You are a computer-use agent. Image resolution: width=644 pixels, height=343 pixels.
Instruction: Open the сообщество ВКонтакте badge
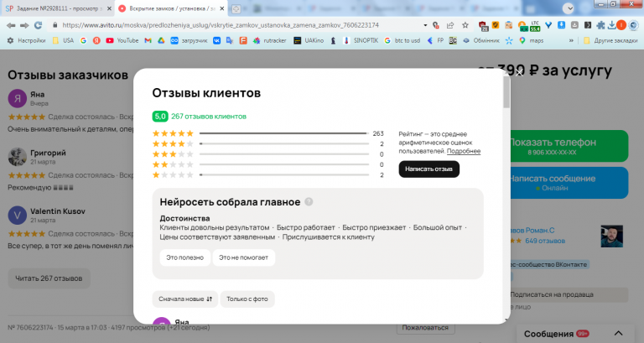tap(549, 264)
